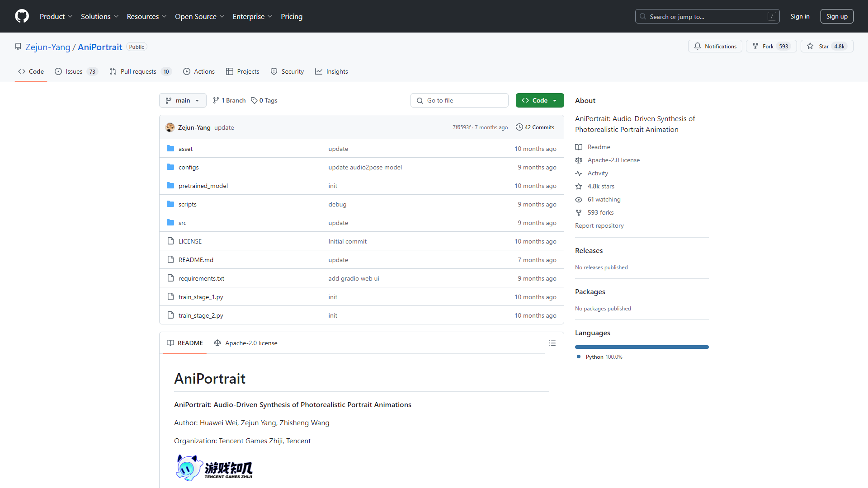Click Report repository link
The height and width of the screenshot is (488, 868).
599,225
